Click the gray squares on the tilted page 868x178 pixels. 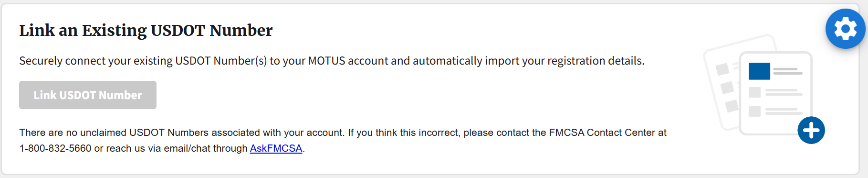pyautogui.click(x=727, y=88)
